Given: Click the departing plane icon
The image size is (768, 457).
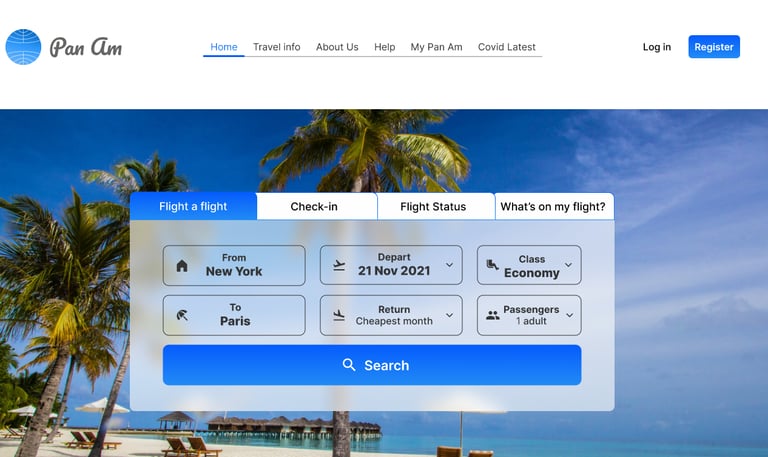Looking at the screenshot, I should [x=339, y=265].
